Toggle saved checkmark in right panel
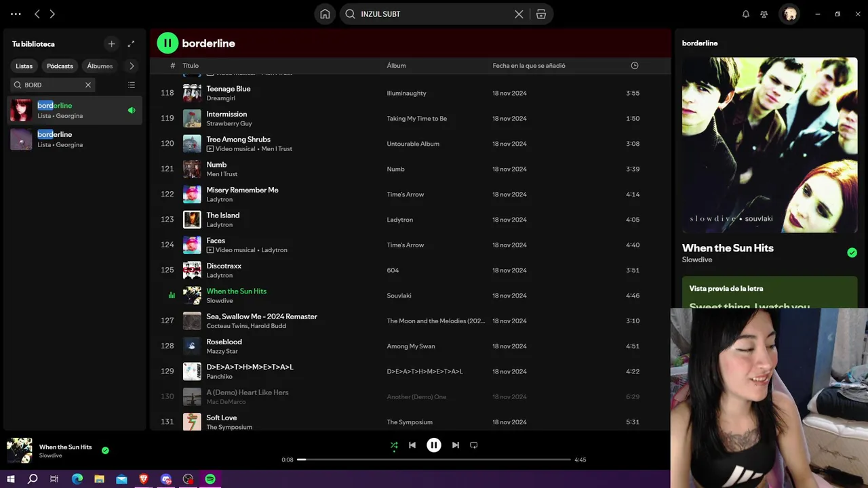868x488 pixels. pyautogui.click(x=852, y=252)
